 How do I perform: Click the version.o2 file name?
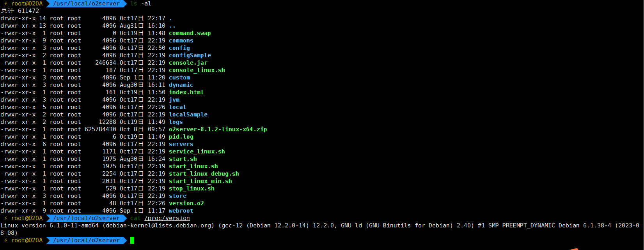(x=186, y=203)
